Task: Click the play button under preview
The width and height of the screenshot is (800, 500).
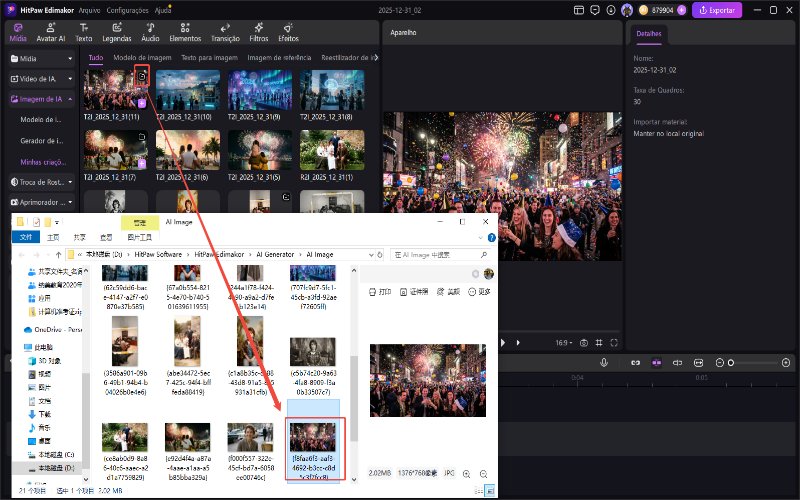Action: [x=503, y=343]
